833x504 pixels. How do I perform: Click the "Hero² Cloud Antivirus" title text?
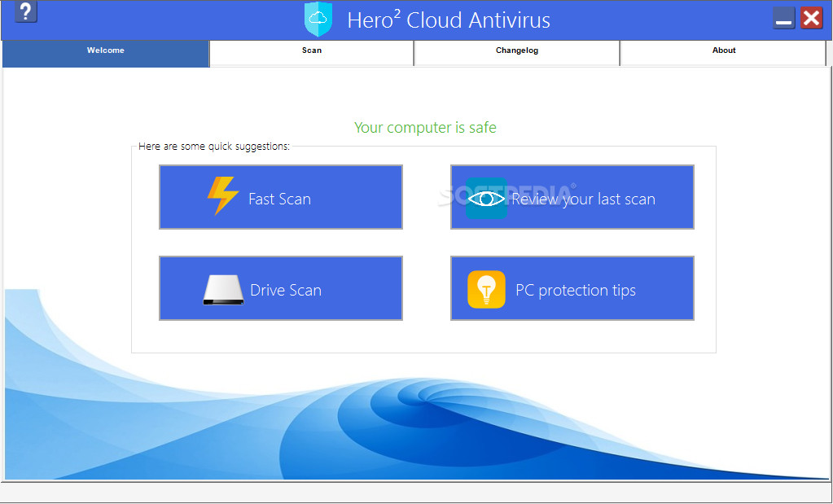click(449, 20)
